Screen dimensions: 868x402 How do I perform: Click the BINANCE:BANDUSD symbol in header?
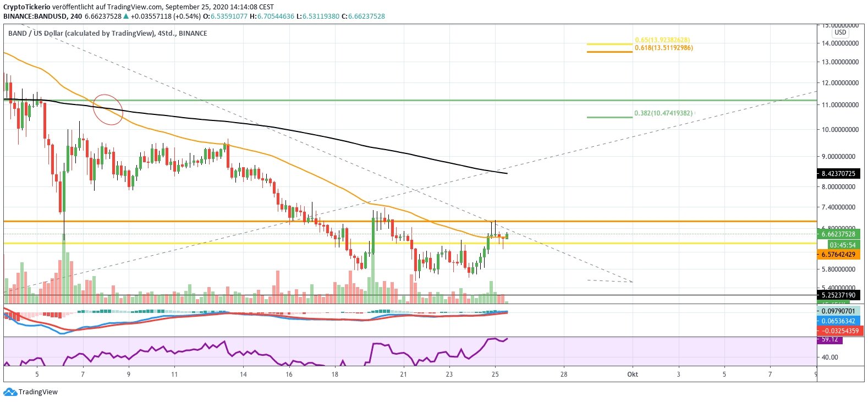point(35,16)
